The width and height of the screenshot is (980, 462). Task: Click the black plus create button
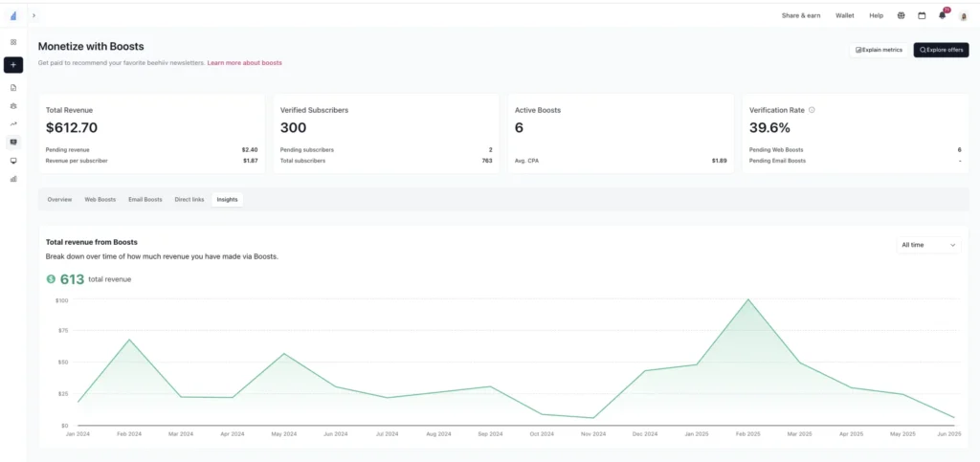[13, 65]
